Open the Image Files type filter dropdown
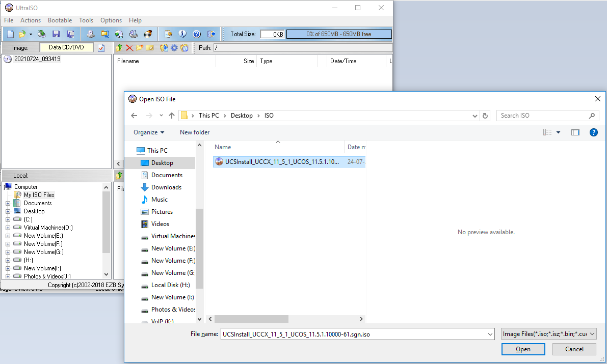The image size is (607, 364). 548,334
